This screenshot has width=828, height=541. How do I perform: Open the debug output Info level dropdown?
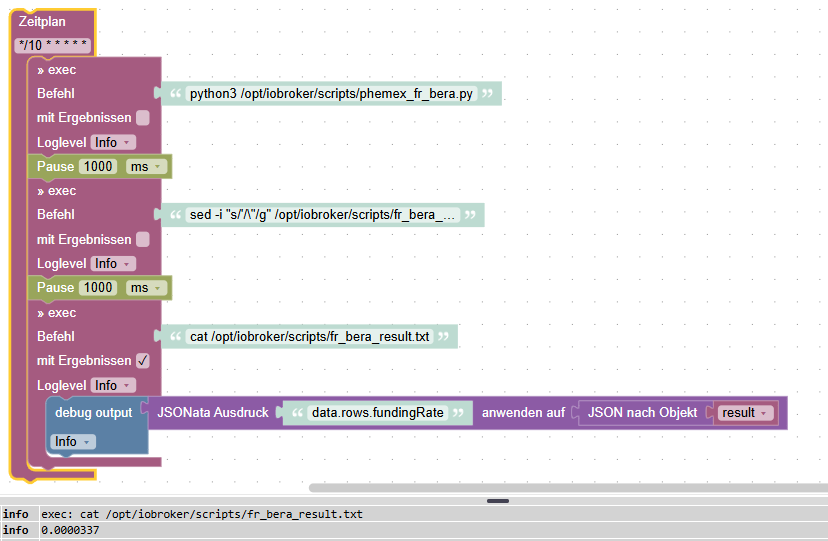(x=73, y=441)
